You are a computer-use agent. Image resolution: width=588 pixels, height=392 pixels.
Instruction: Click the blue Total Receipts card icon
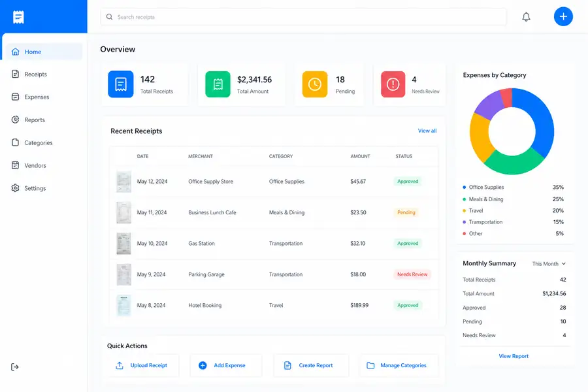(x=121, y=84)
